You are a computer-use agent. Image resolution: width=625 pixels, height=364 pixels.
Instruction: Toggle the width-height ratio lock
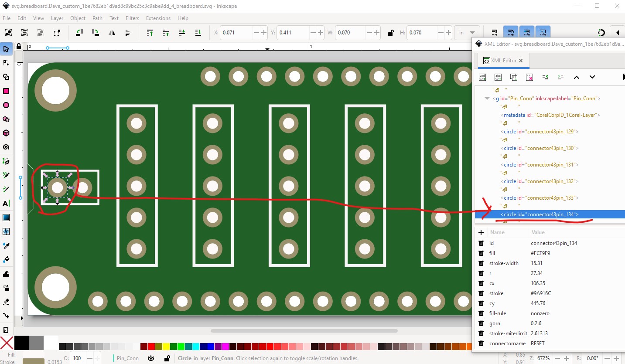pos(391,33)
